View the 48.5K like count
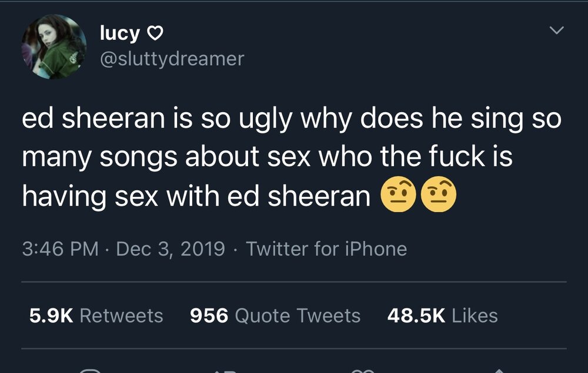Screen dimensions: 588x373 [416, 315]
